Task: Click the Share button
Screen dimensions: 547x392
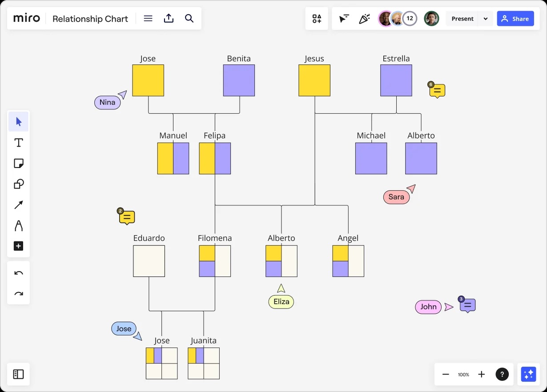Action: point(515,19)
